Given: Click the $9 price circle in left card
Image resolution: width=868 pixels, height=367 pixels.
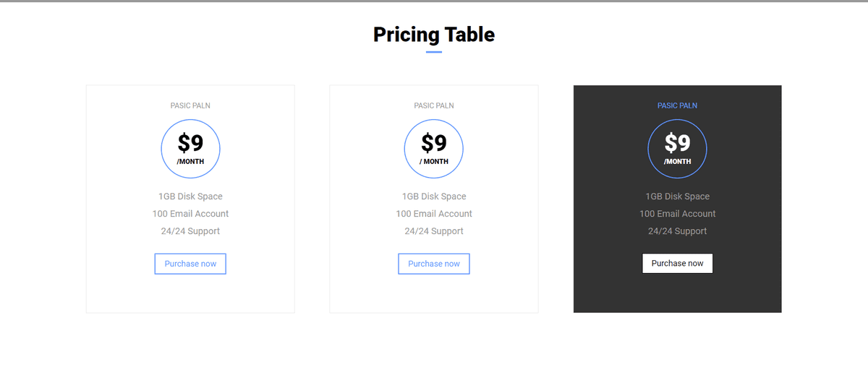Looking at the screenshot, I should pos(190,149).
